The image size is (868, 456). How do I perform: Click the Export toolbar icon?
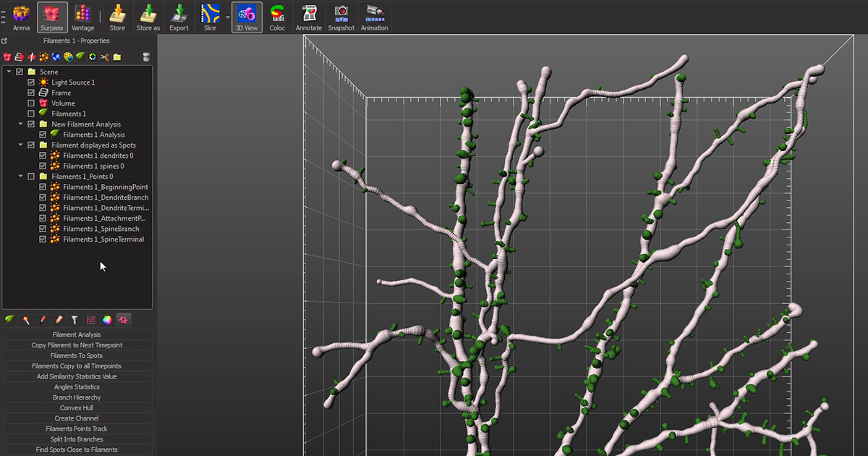point(179,16)
